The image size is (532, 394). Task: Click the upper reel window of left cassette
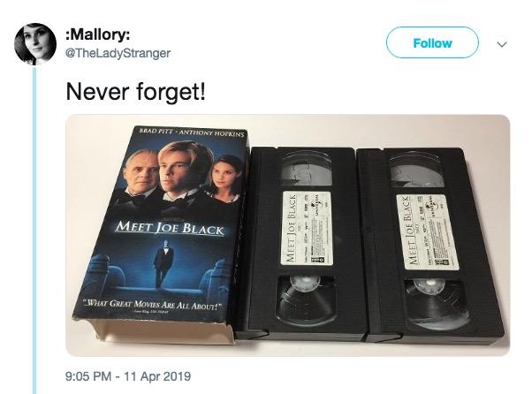306,169
